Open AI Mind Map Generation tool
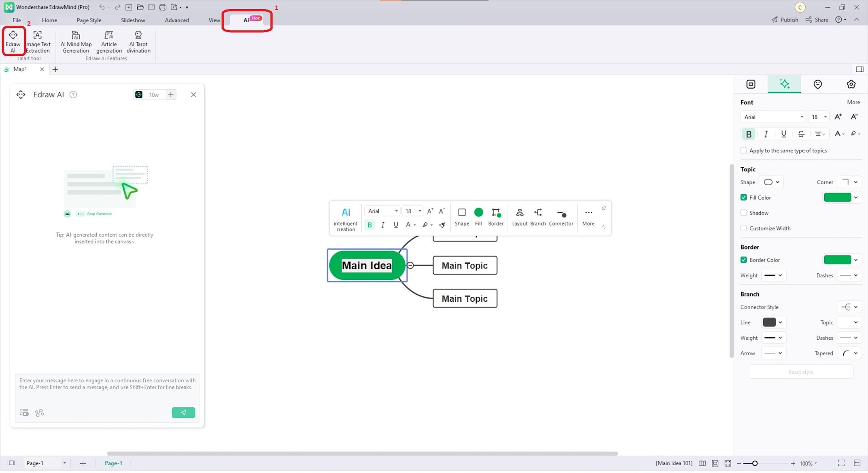 point(76,41)
